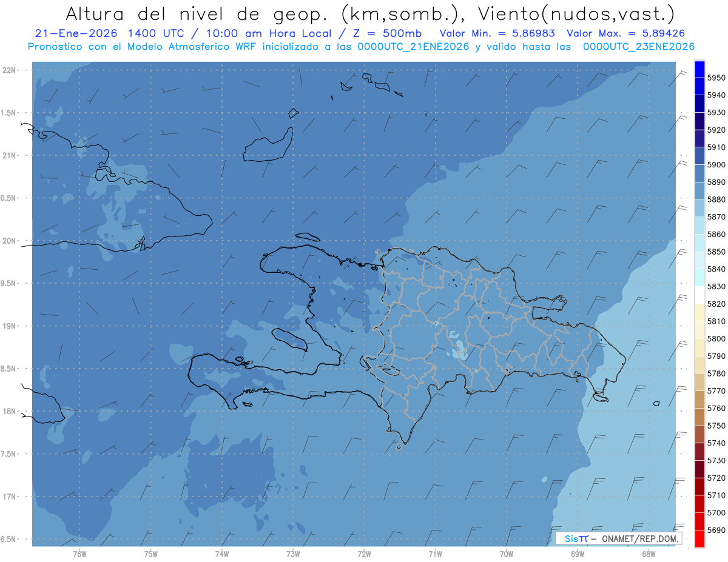Click the colorbar label '5870'
Viewport: 728px width, 562px height.
point(716,216)
